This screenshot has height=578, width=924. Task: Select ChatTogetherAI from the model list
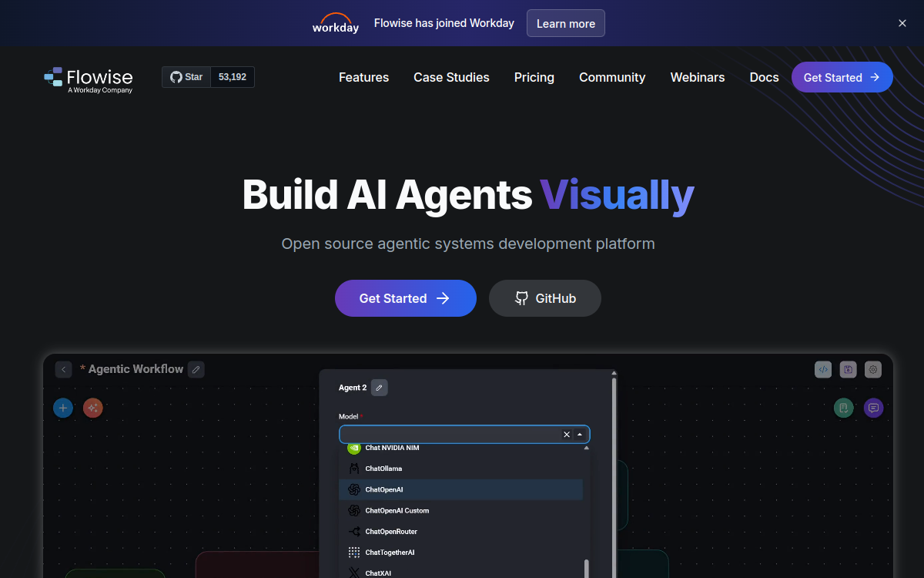(460, 552)
